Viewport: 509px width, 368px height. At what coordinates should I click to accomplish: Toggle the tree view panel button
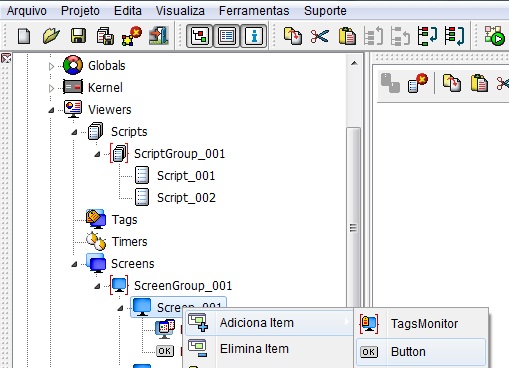[x=199, y=36]
